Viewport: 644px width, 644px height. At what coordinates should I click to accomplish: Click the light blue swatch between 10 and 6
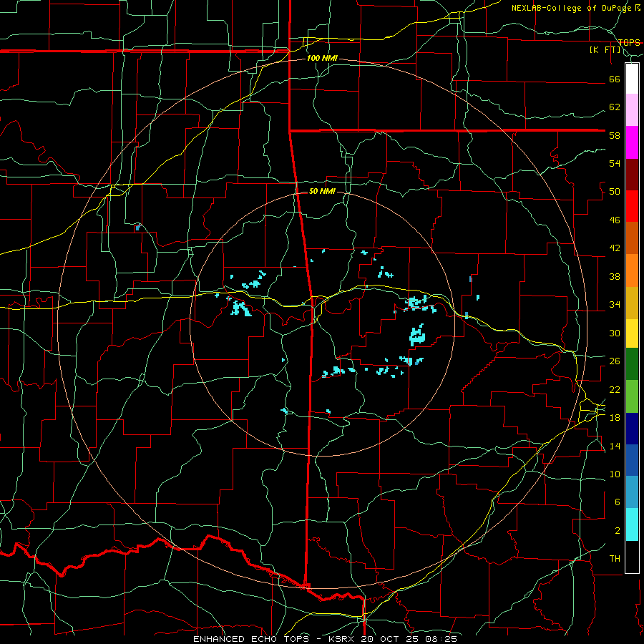632,492
